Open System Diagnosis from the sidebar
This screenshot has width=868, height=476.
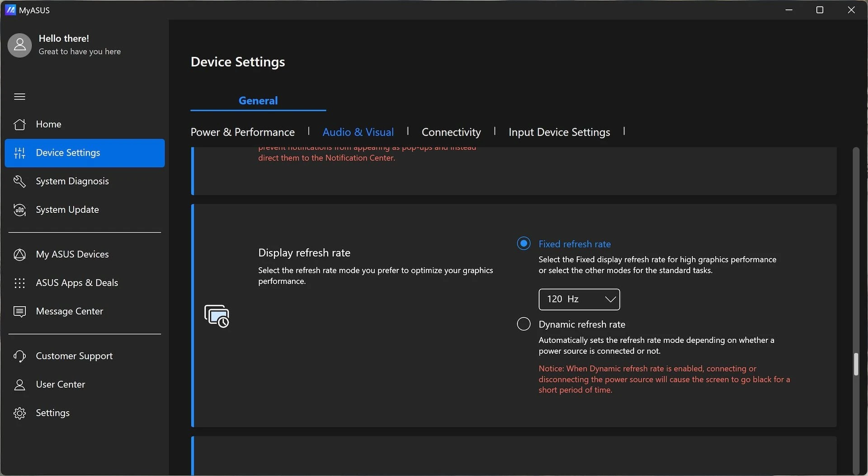coord(85,182)
